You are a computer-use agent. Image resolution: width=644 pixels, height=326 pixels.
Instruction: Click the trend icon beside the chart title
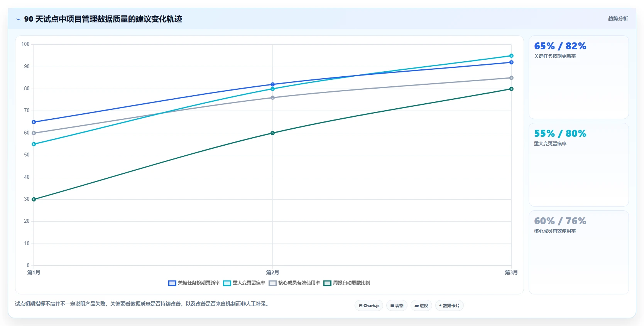click(18, 19)
